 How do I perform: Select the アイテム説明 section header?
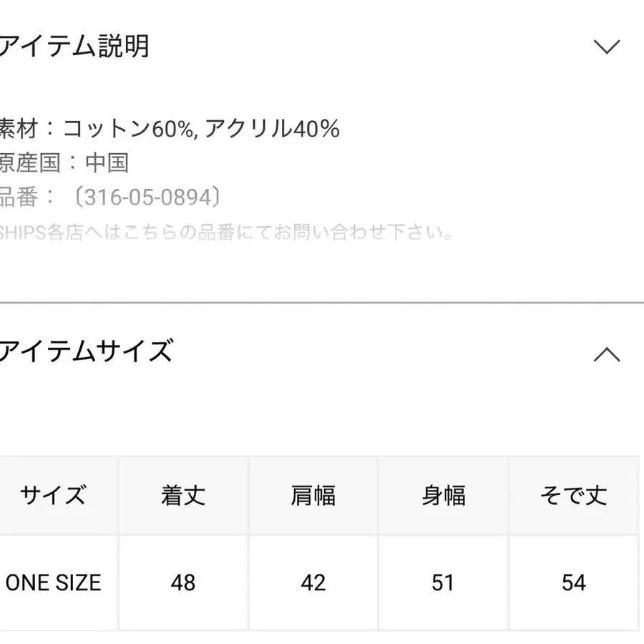point(75,46)
